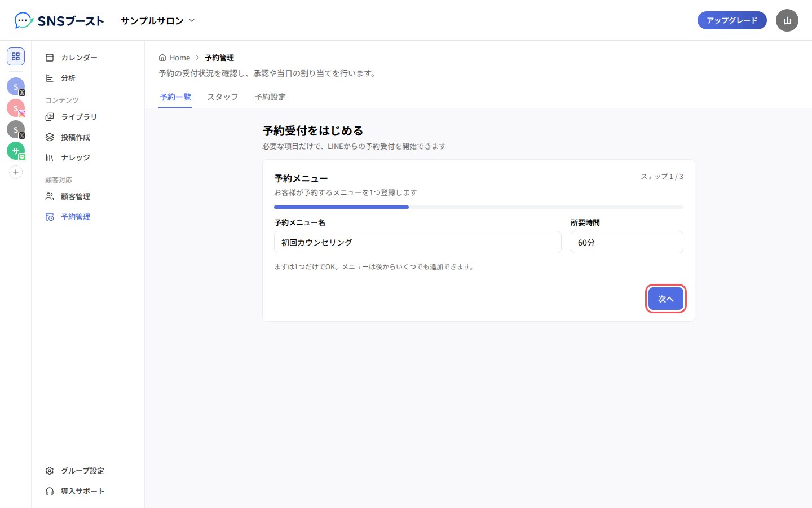Click the user avatar 山 in the header
The width and height of the screenshot is (812, 508).
(787, 20)
